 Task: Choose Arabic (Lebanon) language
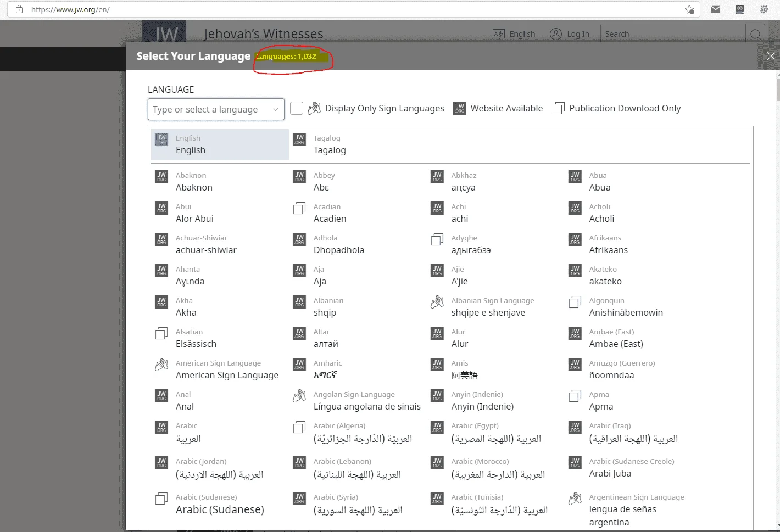pos(358,469)
